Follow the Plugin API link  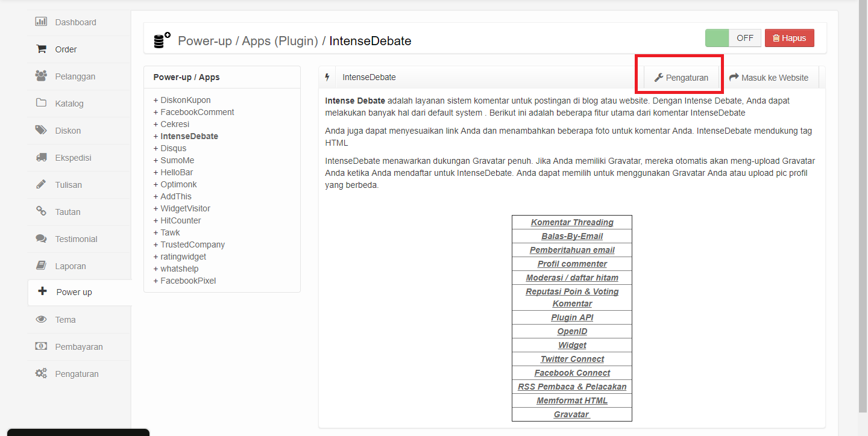[572, 317]
